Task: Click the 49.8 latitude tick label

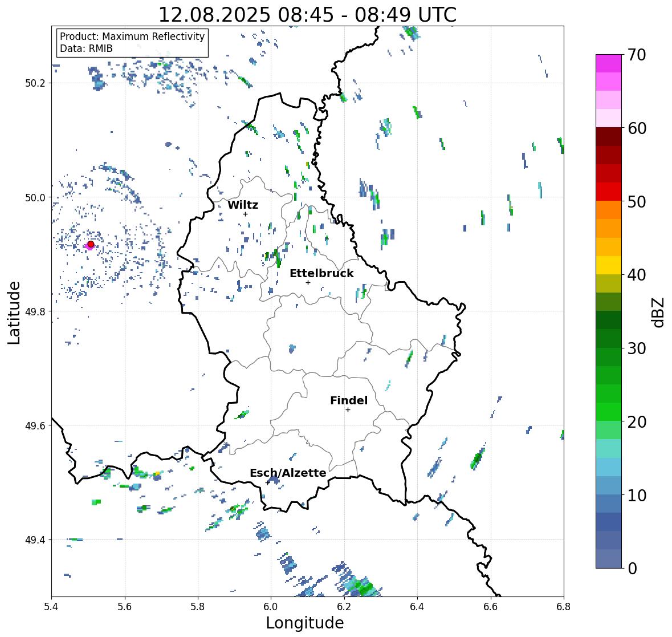Action: point(35,311)
